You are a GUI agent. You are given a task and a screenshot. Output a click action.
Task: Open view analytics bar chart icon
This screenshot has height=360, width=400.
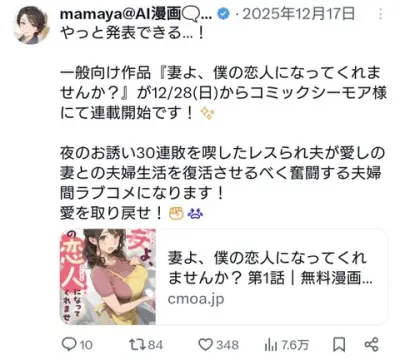point(271,345)
